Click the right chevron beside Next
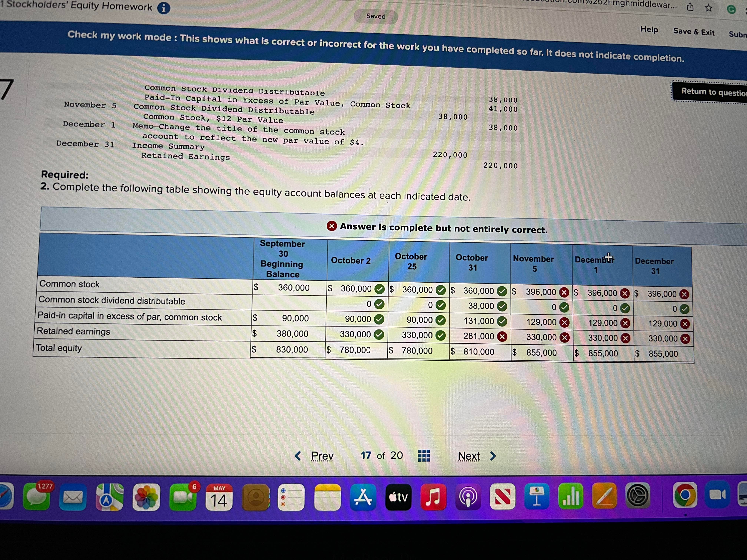The image size is (747, 560). coord(493,456)
